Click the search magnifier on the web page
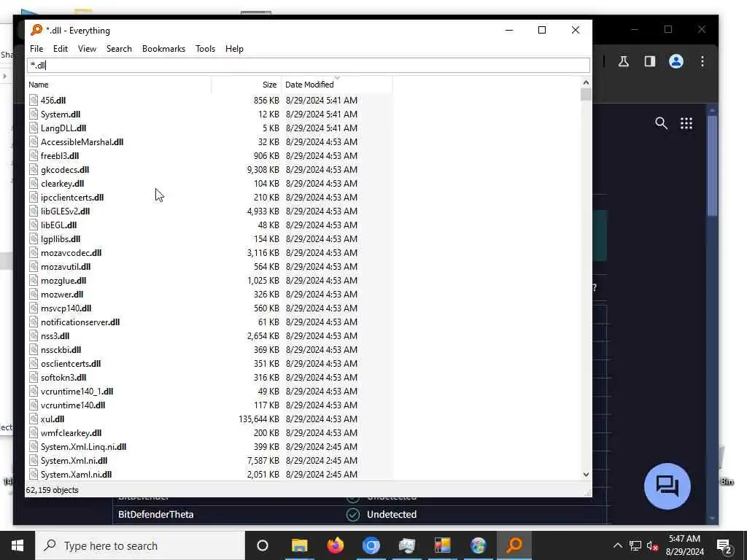The image size is (747, 560). [x=661, y=123]
